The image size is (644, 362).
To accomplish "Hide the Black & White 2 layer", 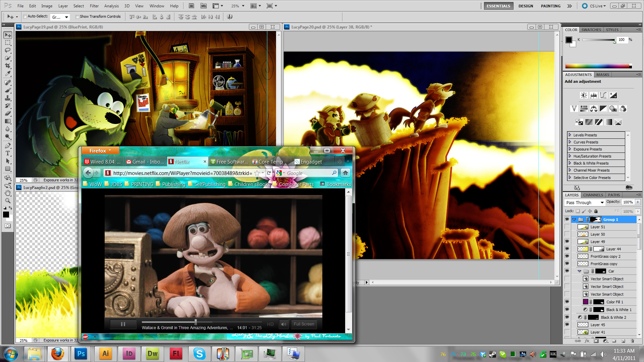I will click(x=567, y=317).
